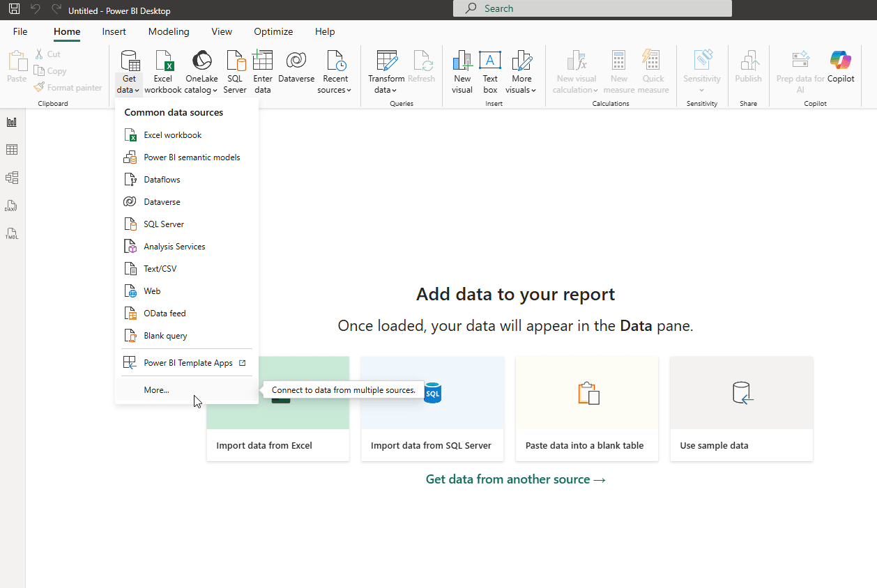Click the Redo arrow in title bar

coord(56,10)
